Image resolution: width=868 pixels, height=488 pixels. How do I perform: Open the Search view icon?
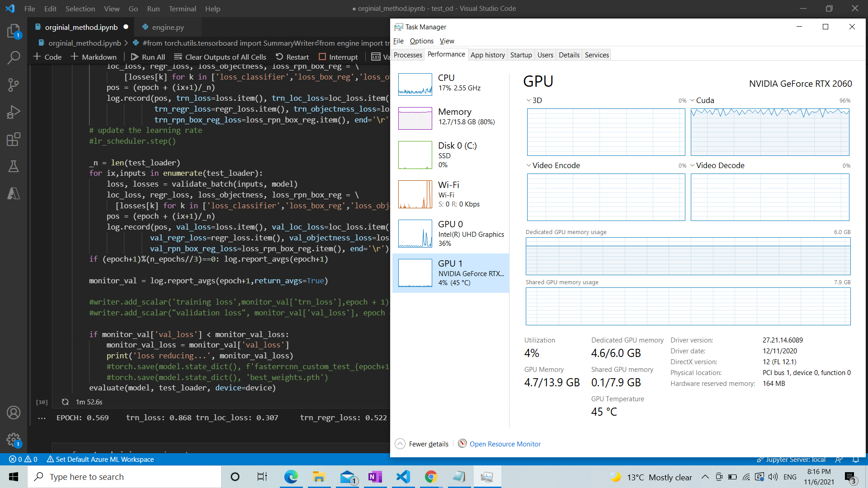[x=14, y=57]
